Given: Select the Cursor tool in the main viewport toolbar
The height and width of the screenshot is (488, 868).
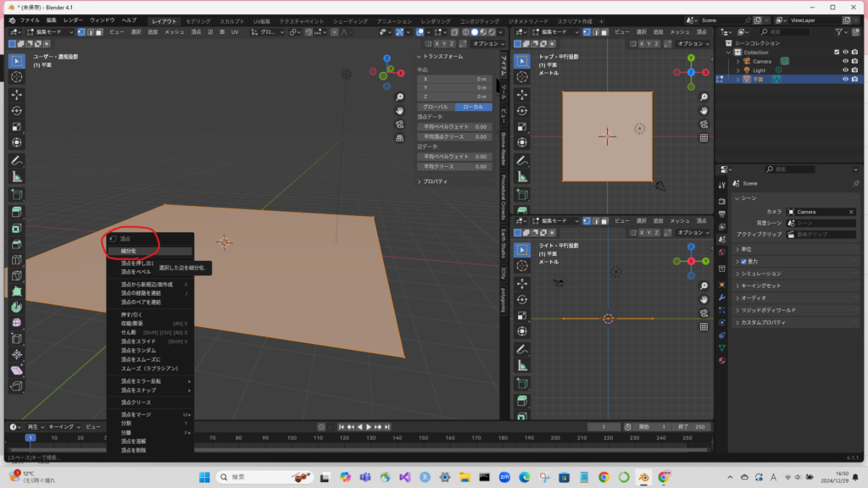Looking at the screenshot, I should [17, 76].
